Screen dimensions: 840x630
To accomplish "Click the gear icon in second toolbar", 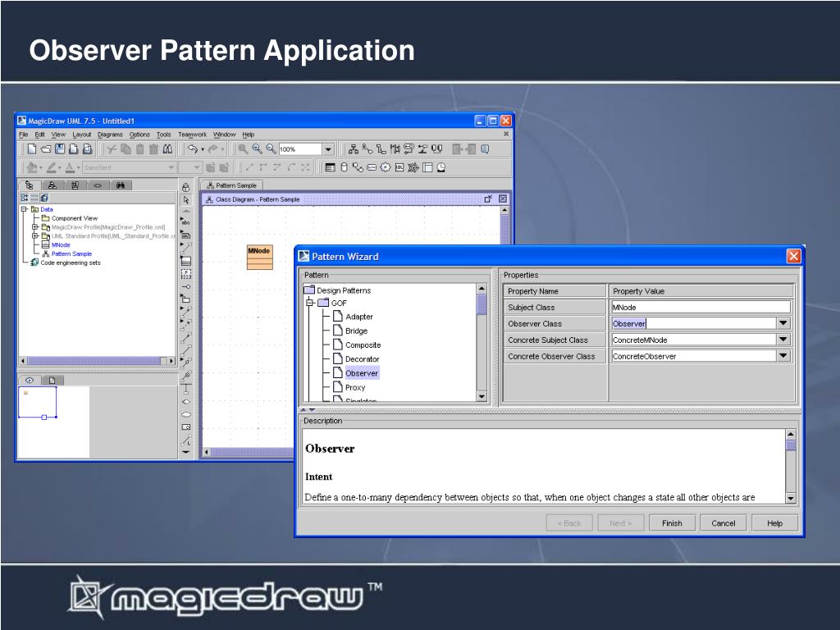I will 386,167.
